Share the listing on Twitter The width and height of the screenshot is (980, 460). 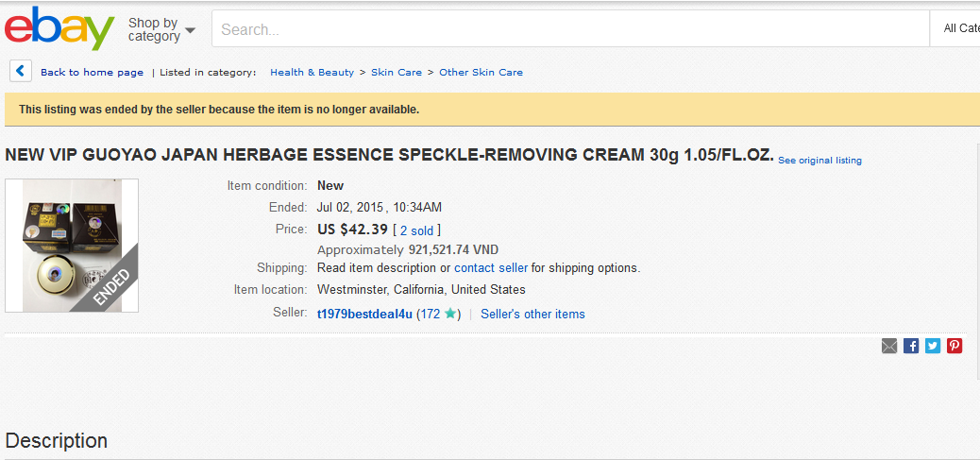pos(933,346)
